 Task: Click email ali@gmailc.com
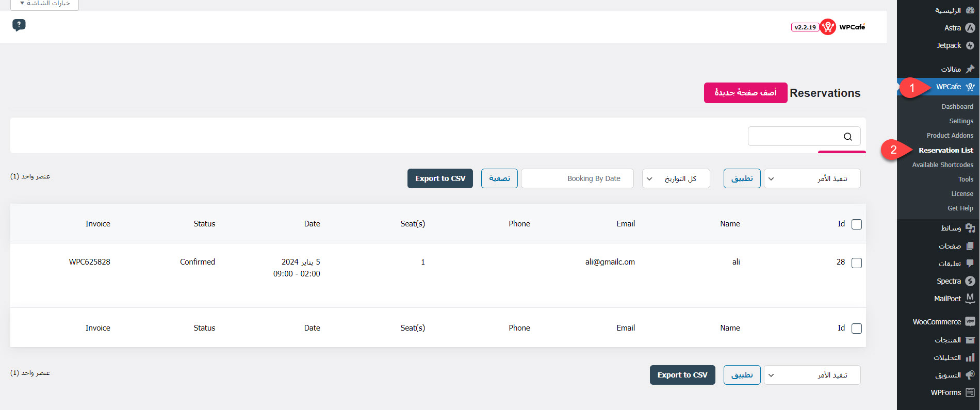coord(610,262)
